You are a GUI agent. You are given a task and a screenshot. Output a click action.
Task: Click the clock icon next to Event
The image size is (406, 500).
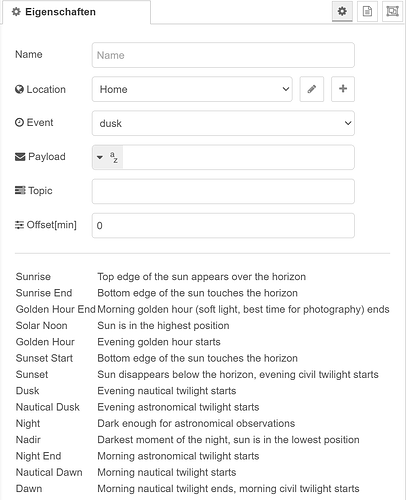pyautogui.click(x=19, y=123)
